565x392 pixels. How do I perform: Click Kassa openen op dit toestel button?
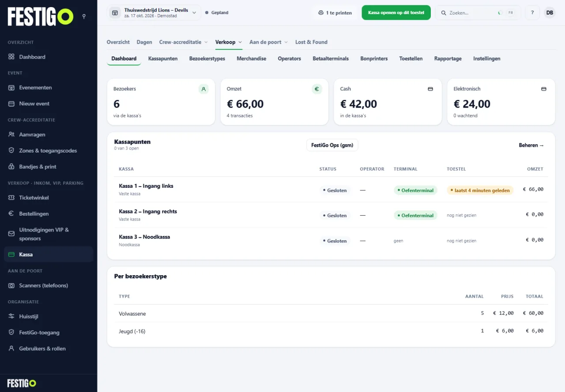point(396,13)
